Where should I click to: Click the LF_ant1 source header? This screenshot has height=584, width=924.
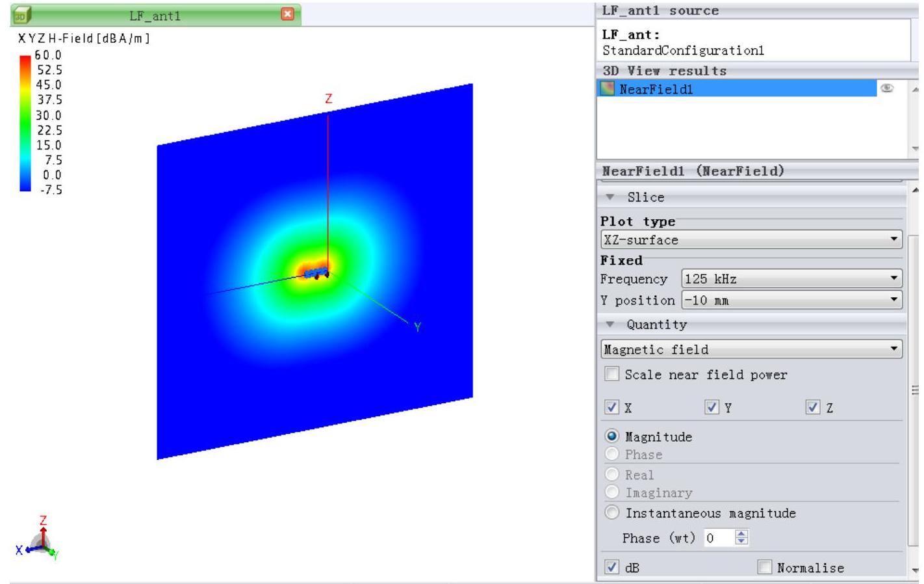click(x=660, y=10)
